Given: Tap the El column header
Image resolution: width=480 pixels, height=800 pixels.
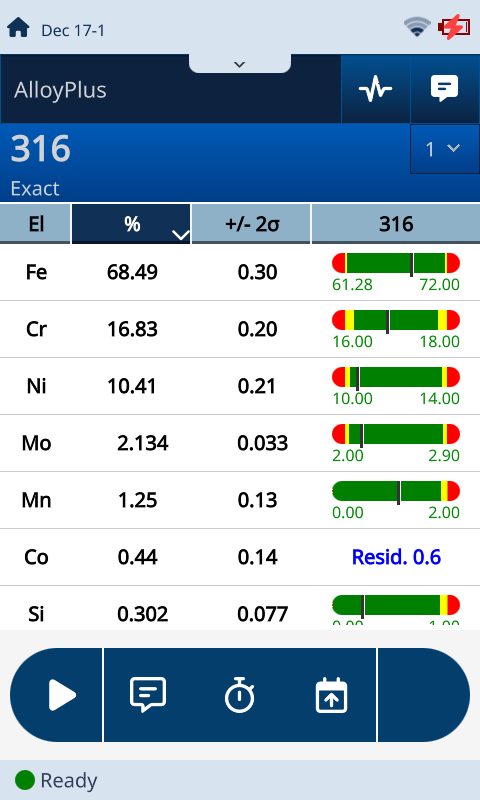Looking at the screenshot, I should pos(35,223).
